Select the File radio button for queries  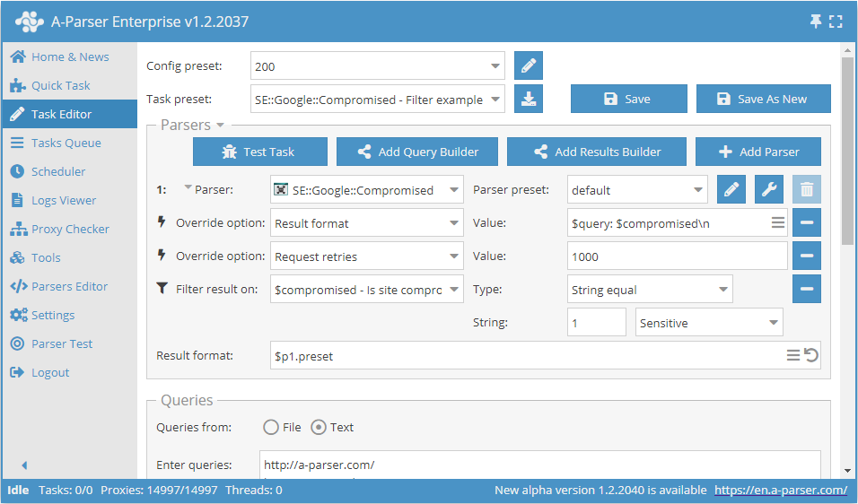[x=270, y=428]
